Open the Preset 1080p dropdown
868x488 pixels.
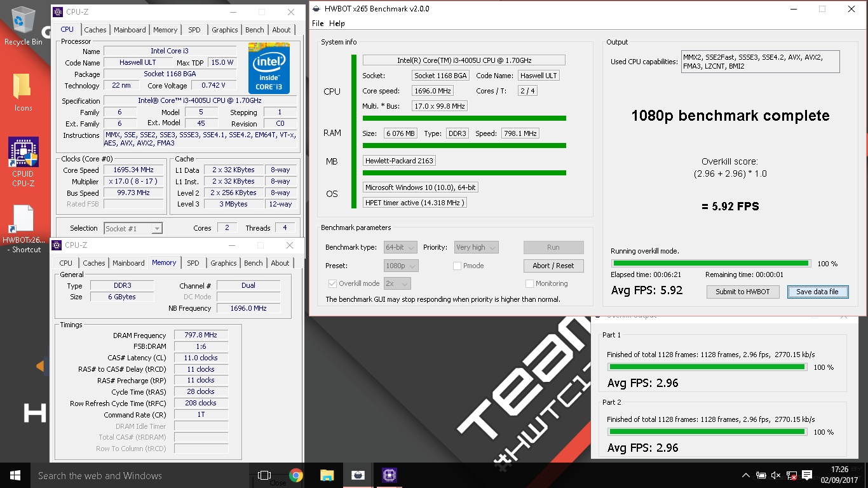pos(400,266)
